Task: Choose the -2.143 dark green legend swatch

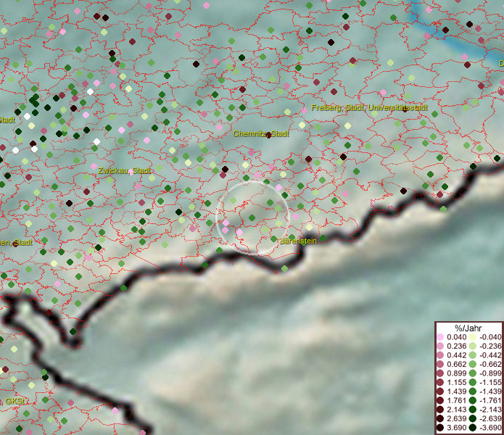Action: tap(472, 410)
